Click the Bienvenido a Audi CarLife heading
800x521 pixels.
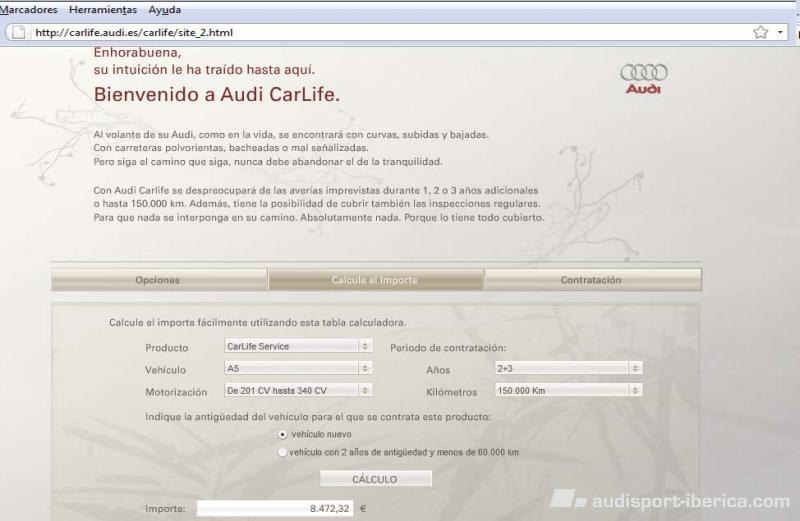coord(217,94)
